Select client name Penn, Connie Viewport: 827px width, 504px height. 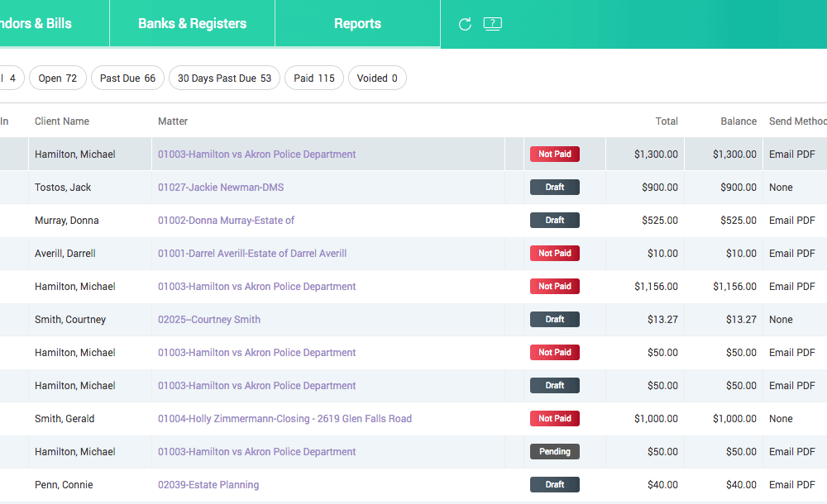click(64, 484)
